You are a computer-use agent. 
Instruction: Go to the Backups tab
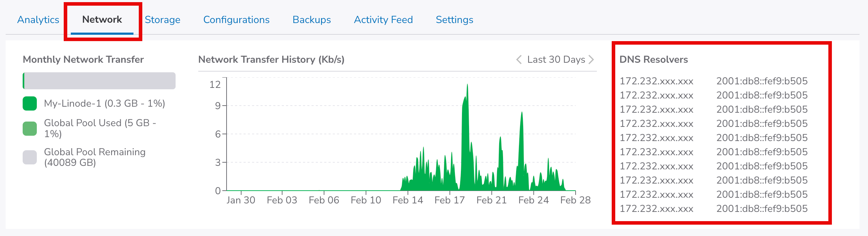[312, 20]
